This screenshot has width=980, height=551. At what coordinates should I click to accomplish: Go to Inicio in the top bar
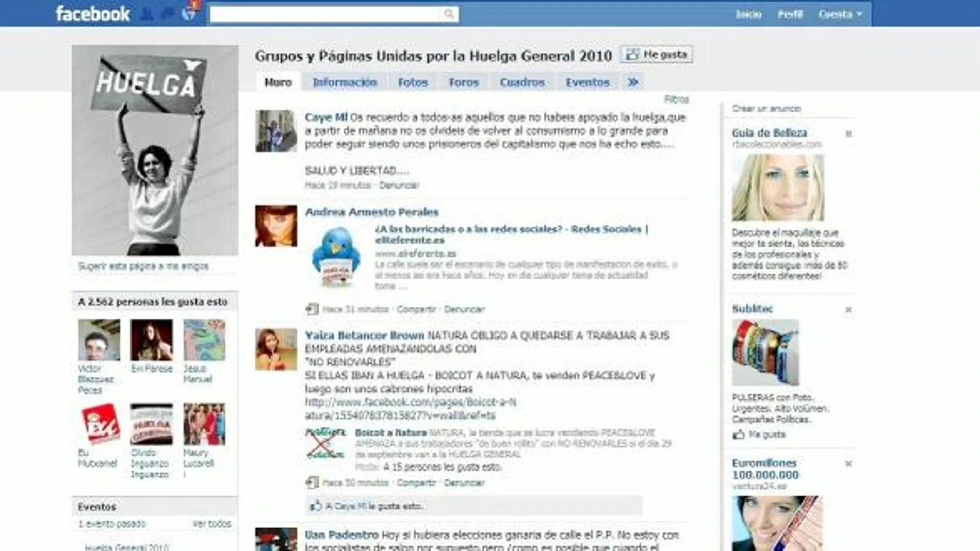748,14
